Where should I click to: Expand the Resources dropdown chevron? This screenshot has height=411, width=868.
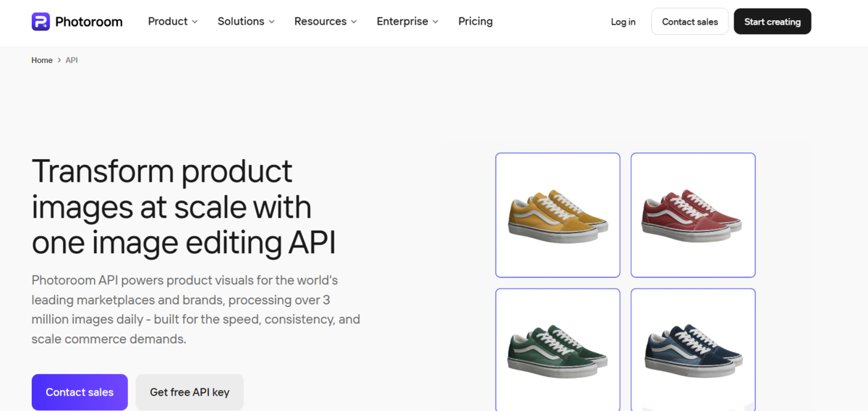(x=354, y=22)
